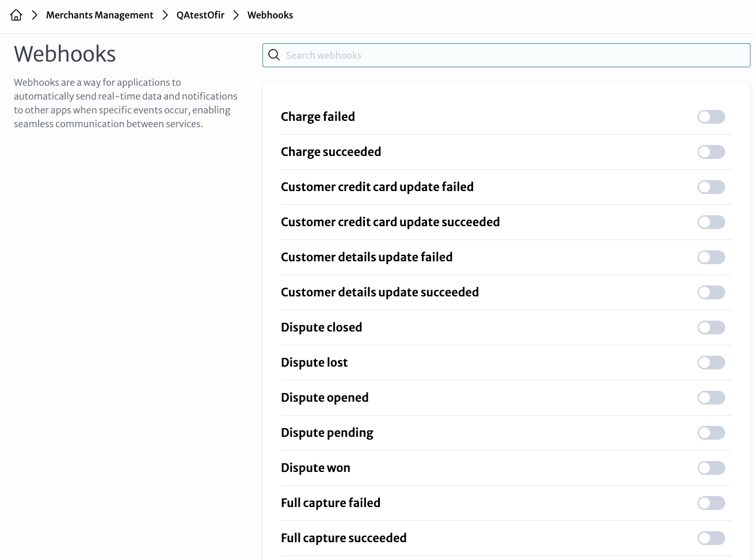This screenshot has height=560, width=754.
Task: Click the Full capture failed label
Action: pyautogui.click(x=330, y=503)
